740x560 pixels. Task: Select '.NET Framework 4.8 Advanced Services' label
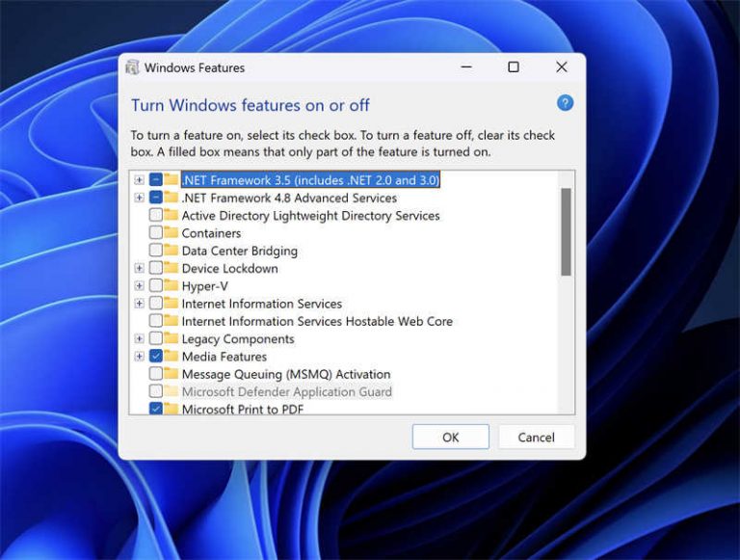[x=289, y=198]
